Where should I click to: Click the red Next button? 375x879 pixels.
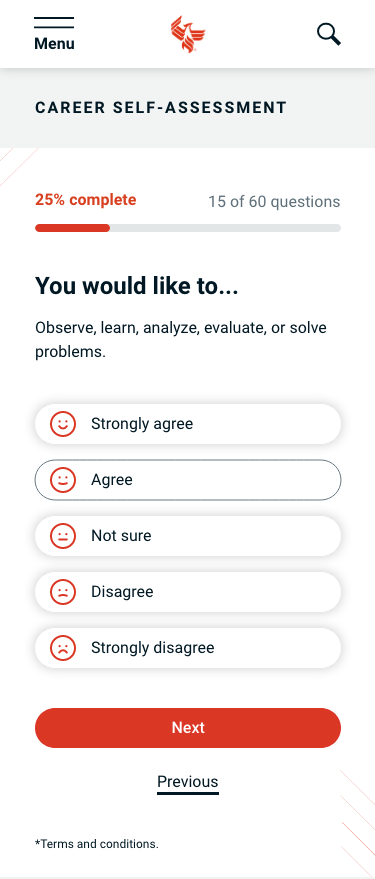pyautogui.click(x=188, y=728)
